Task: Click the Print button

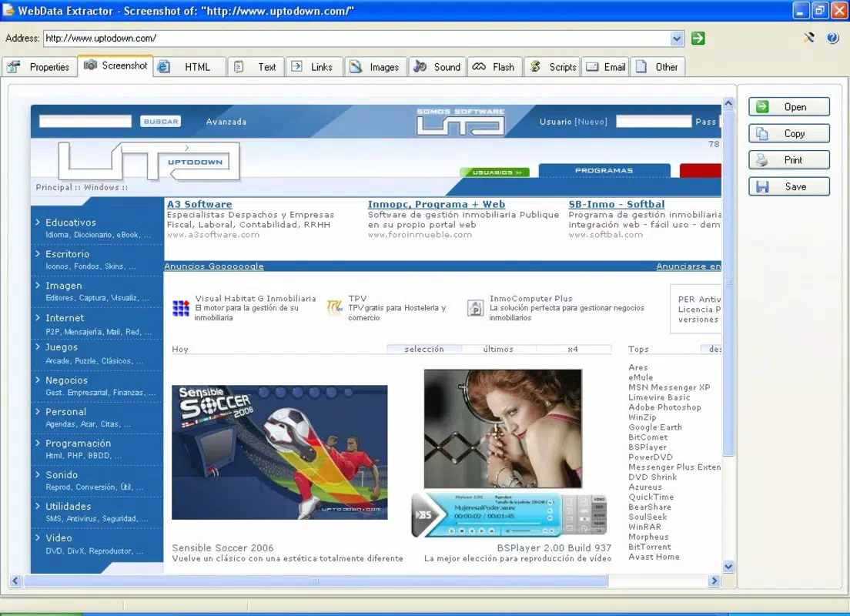Action: pyautogui.click(x=788, y=160)
